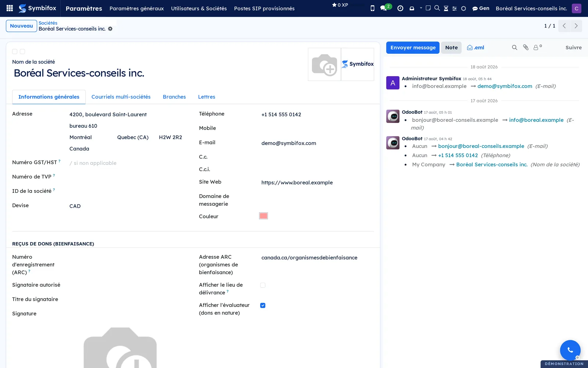
Task: Click the 0 XP star indicator
Action: [x=340, y=5]
